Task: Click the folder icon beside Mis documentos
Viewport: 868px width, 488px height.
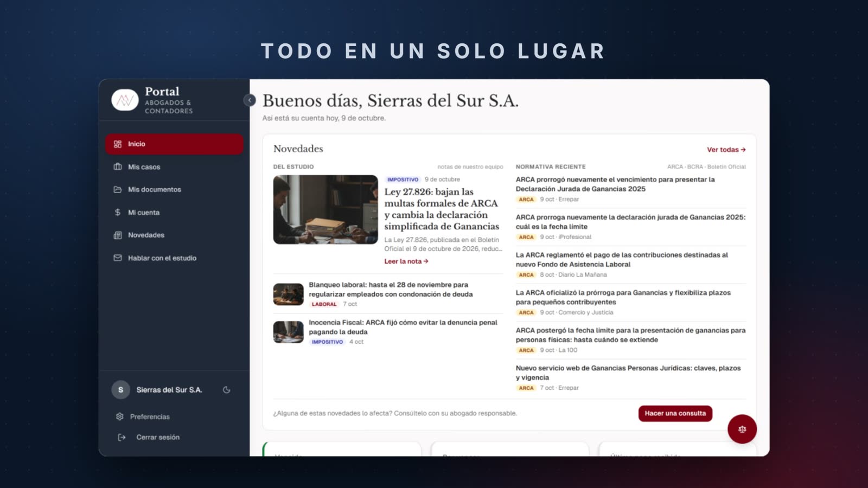Action: click(118, 190)
